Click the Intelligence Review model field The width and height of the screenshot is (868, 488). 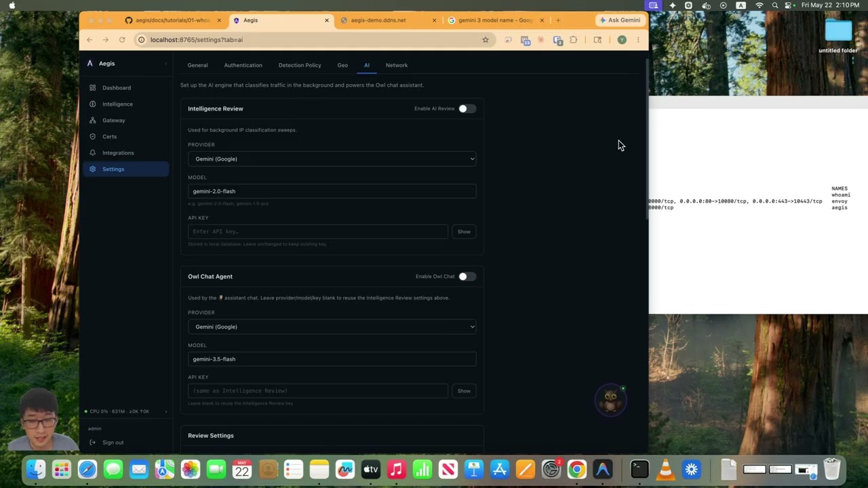pos(332,191)
